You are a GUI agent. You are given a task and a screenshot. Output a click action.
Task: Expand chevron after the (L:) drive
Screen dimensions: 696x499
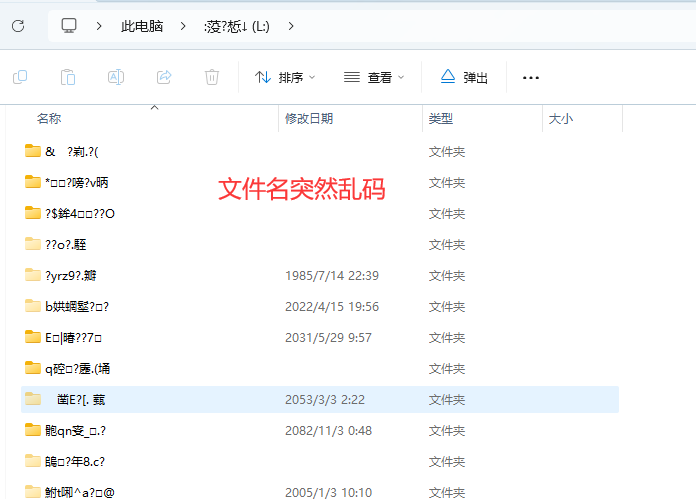click(x=291, y=27)
